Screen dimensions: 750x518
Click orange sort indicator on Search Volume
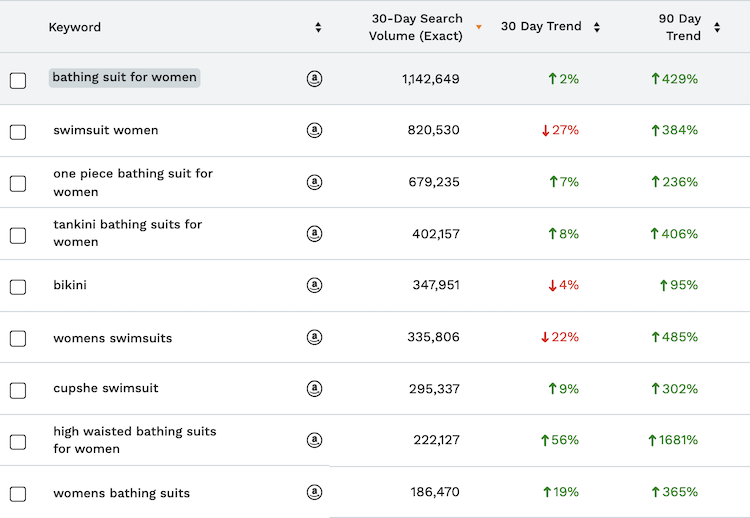[479, 27]
